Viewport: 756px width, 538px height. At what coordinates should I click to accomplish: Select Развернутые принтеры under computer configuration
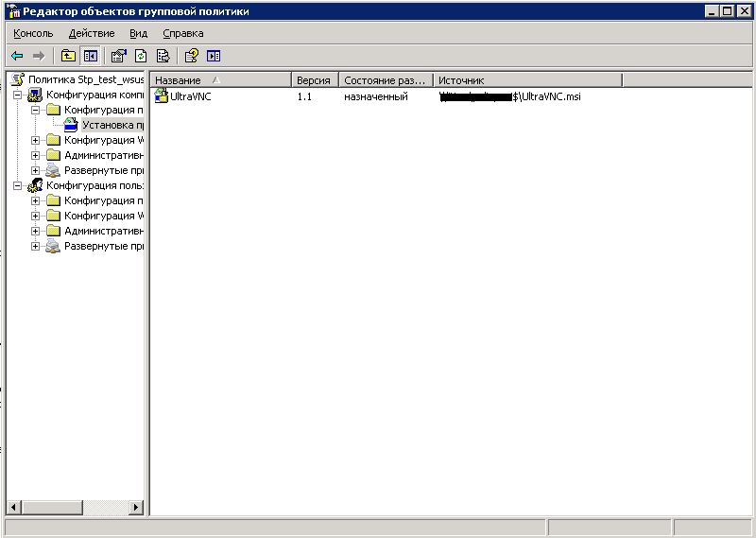click(104, 170)
